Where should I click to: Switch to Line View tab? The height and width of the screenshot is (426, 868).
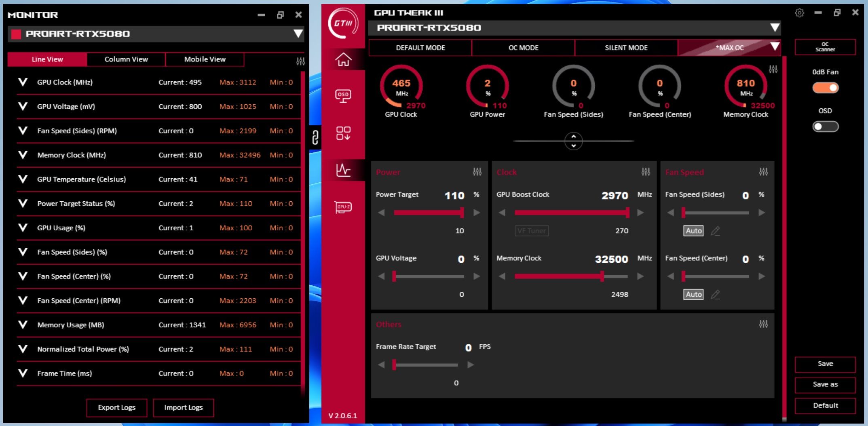point(47,59)
